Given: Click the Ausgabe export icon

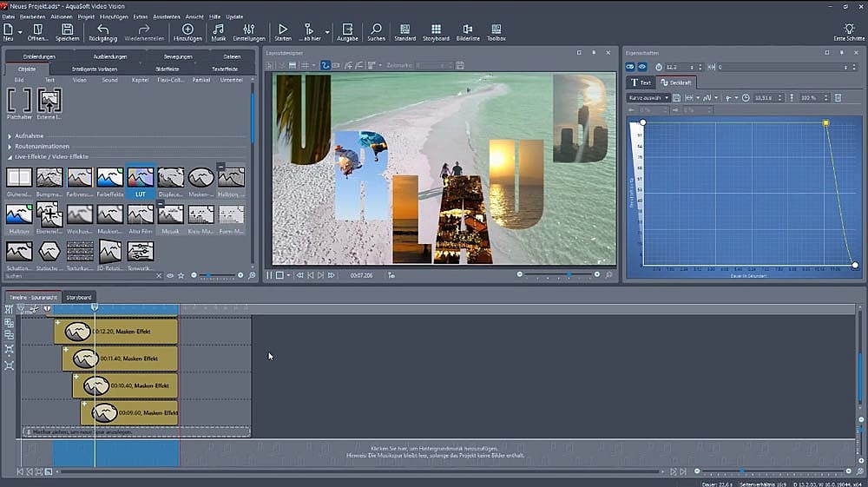Looking at the screenshot, I should tap(347, 31).
